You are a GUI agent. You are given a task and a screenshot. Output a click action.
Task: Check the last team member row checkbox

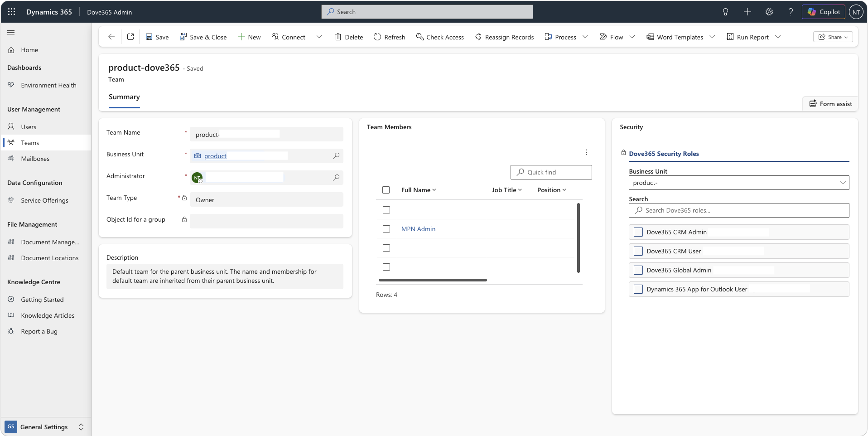[386, 267]
